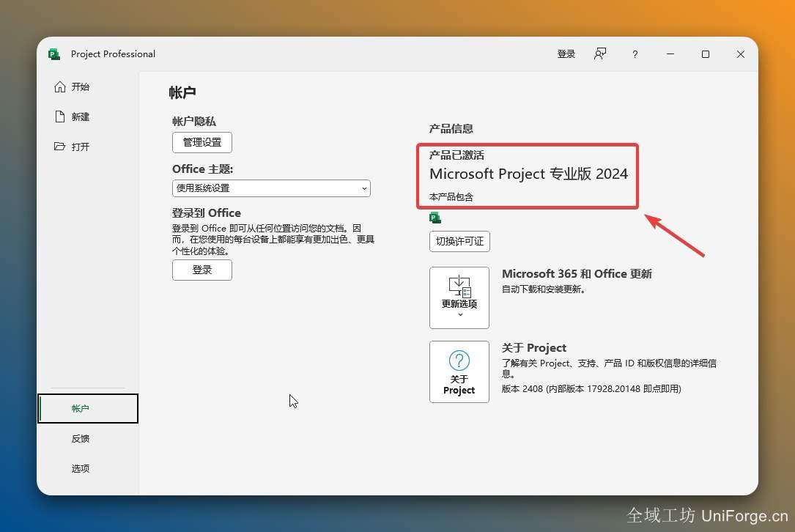This screenshot has height=532, width=795.
Task: Click the home icon beside 开始
Action: tap(60, 86)
